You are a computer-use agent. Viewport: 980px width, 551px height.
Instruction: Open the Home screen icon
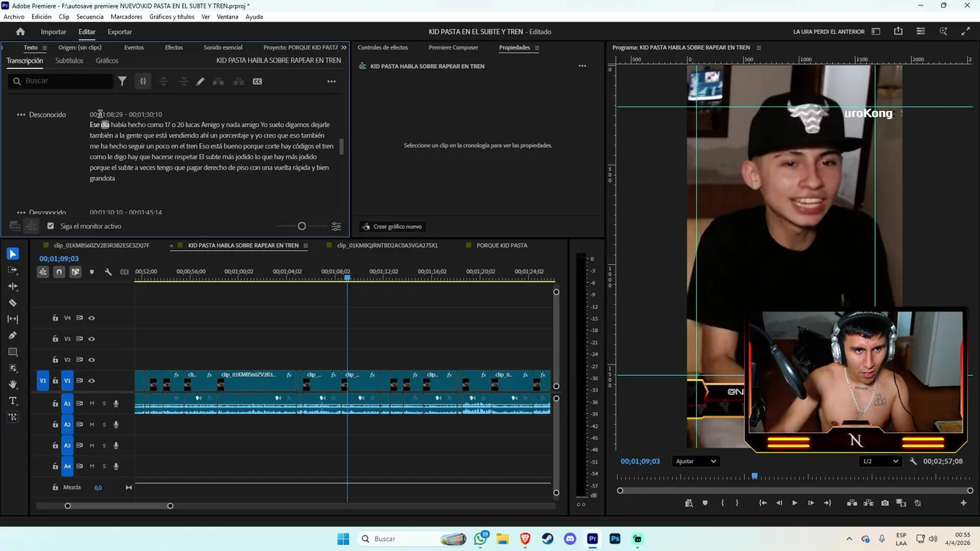[21, 31]
